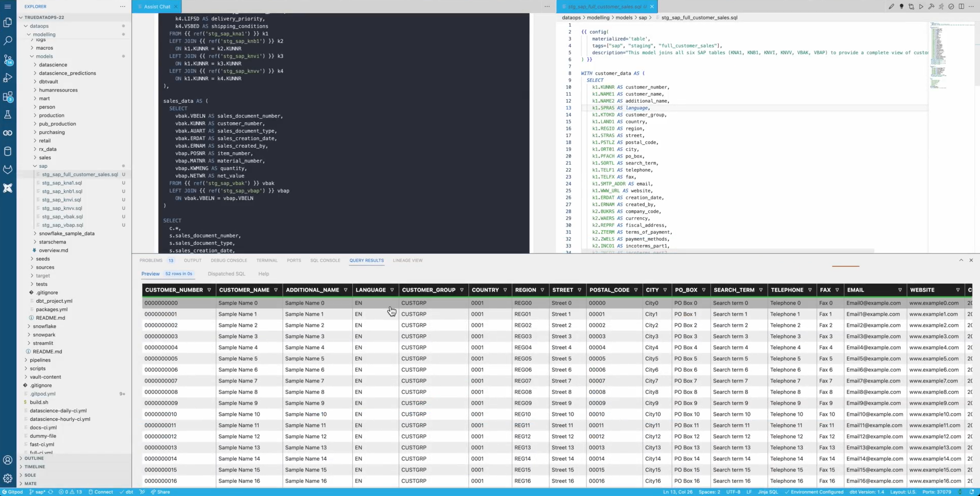
Task: Click Jinja SQL language mode in status bar
Action: [x=767, y=492]
